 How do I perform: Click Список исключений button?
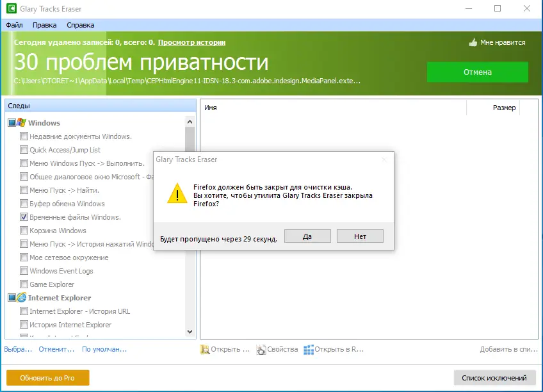coord(494,378)
